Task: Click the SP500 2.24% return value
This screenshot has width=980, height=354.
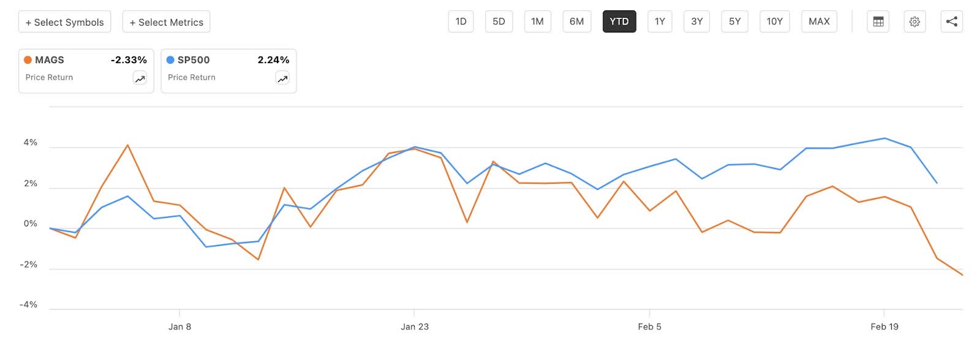Action: point(273,59)
